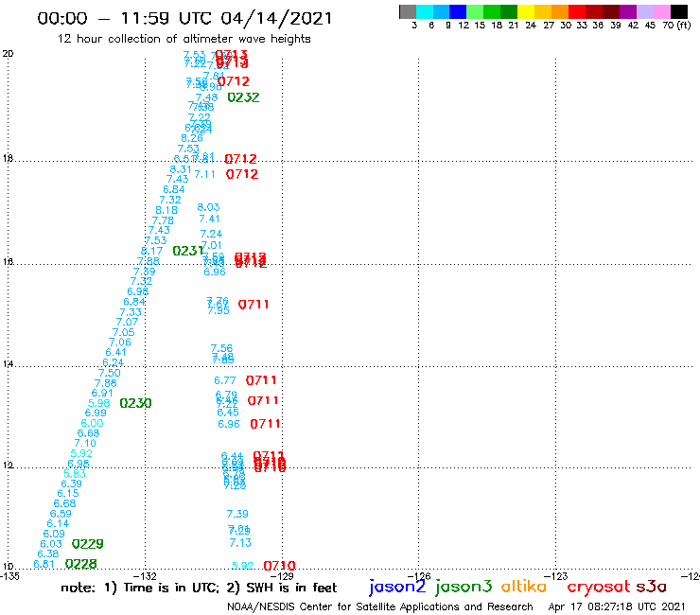Click the green time label '0229'
The height and width of the screenshot is (615, 700).
point(87,544)
